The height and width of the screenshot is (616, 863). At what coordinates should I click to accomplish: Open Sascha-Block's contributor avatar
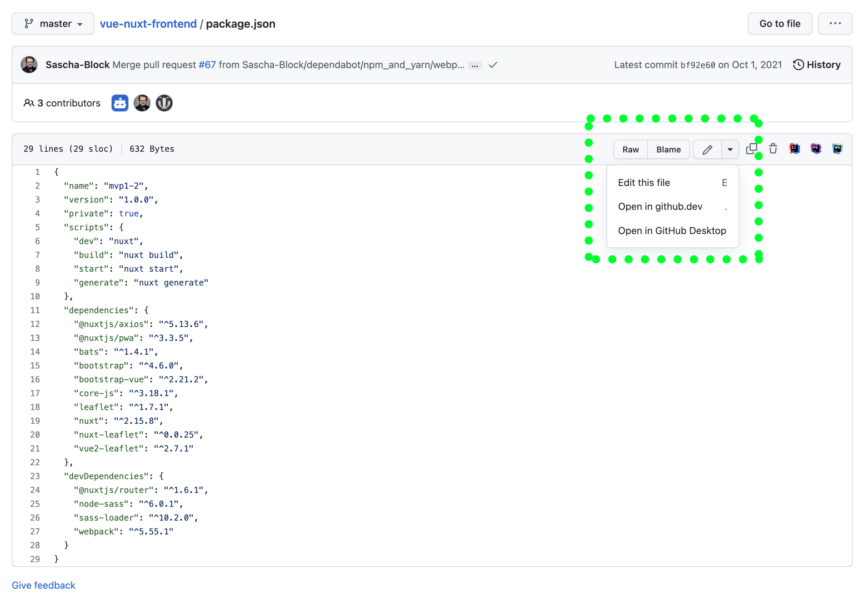pyautogui.click(x=142, y=103)
